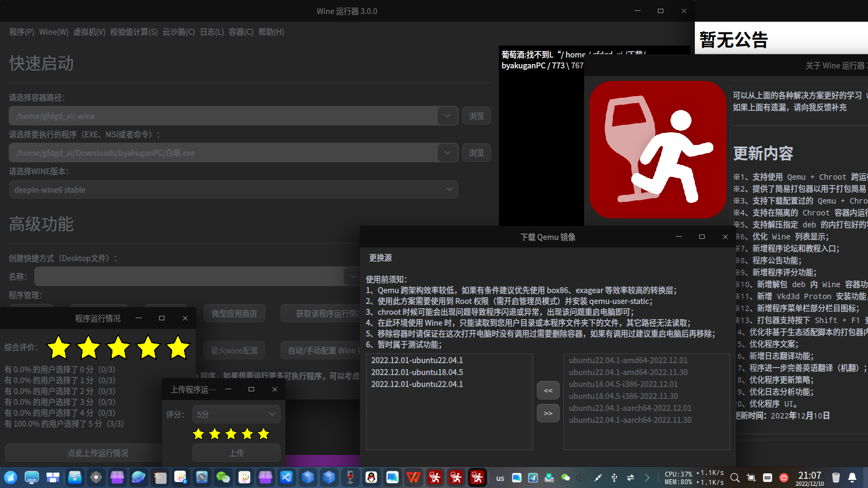
Task: Open the deepin-wine6 stable version combo box
Action: pos(233,189)
